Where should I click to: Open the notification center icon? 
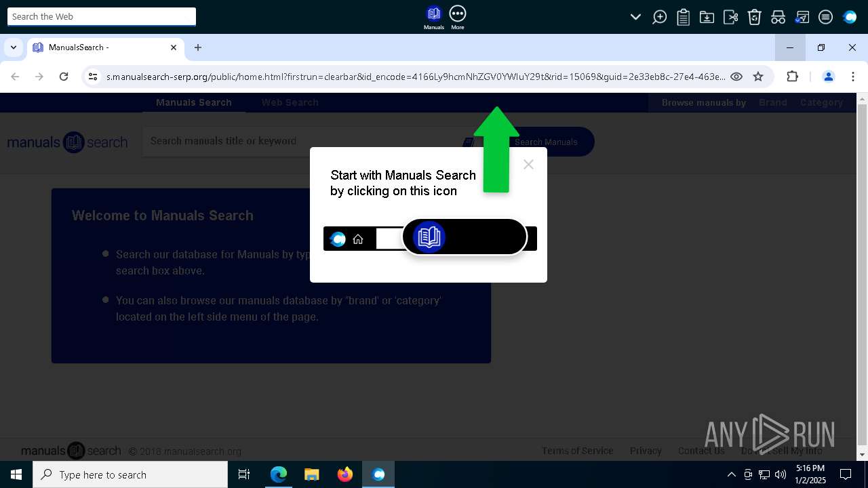(846, 474)
